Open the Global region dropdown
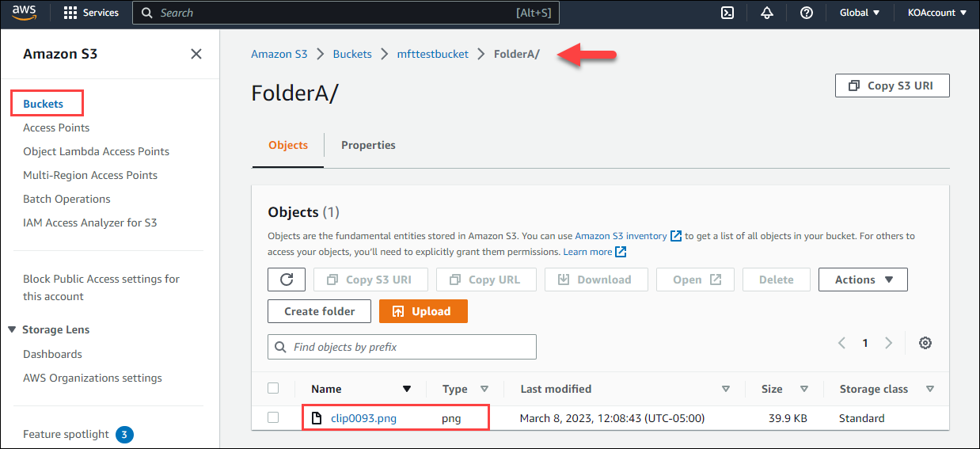This screenshot has width=980, height=449. (x=860, y=13)
